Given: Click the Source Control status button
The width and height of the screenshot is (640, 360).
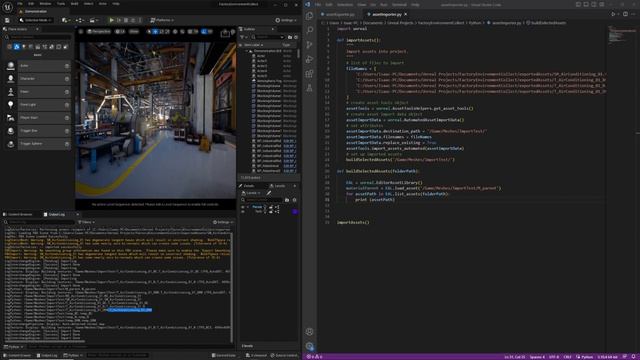Looking at the screenshot, I should (x=284, y=356).
